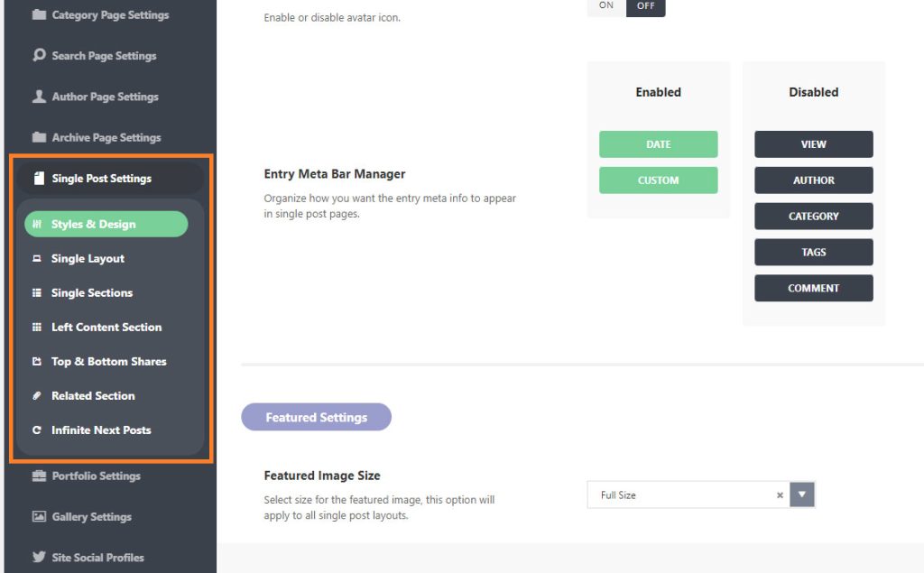Click the Styles & Design sliders icon

click(37, 224)
